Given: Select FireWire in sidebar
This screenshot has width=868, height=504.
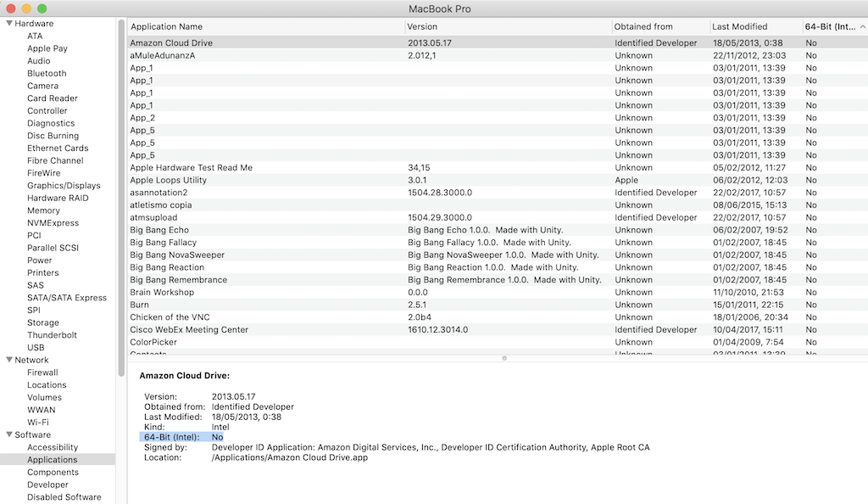Looking at the screenshot, I should [x=44, y=173].
